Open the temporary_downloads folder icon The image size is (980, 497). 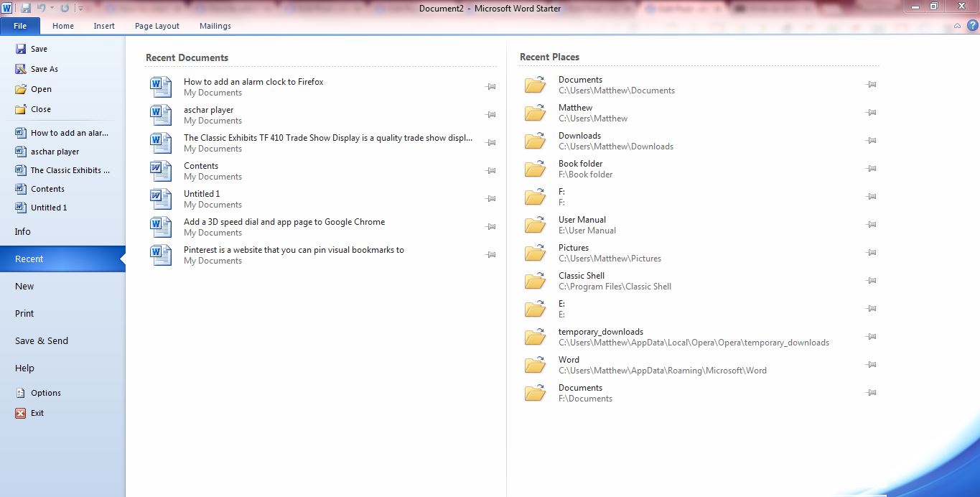[535, 337]
